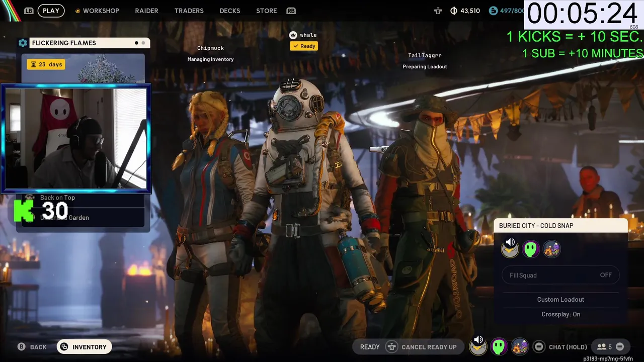Click the right-stick icon beside currency
The height and width of the screenshot is (362, 644).
point(438,11)
